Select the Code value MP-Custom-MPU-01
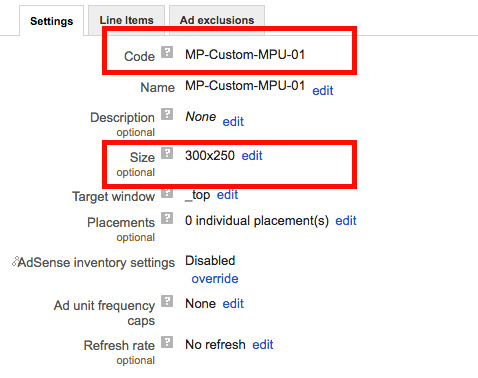The width and height of the screenshot is (478, 378). (245, 54)
